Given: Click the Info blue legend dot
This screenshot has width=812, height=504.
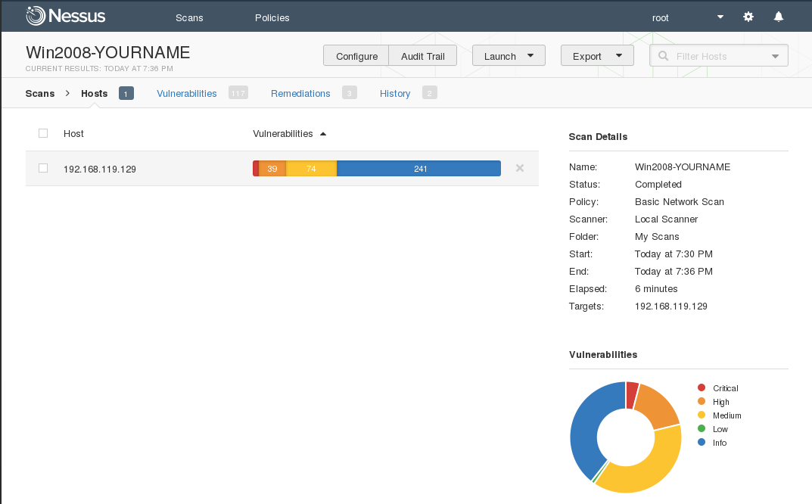Looking at the screenshot, I should click(702, 442).
